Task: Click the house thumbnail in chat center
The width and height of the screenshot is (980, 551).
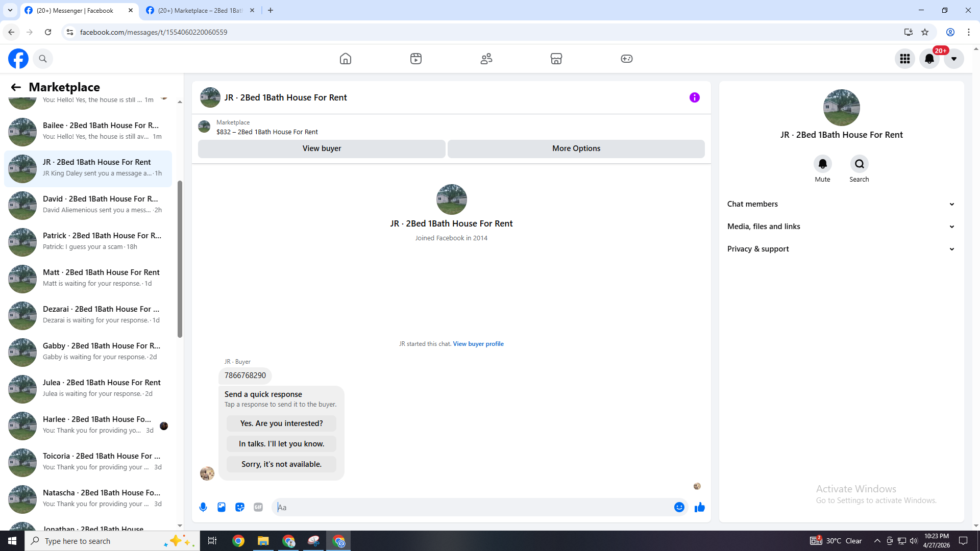Action: pyautogui.click(x=451, y=199)
